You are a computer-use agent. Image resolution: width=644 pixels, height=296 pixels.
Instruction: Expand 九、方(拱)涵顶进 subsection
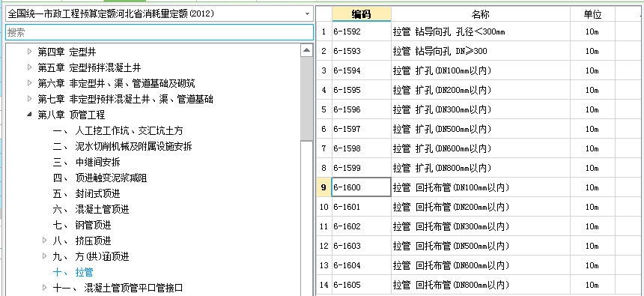click(45, 256)
